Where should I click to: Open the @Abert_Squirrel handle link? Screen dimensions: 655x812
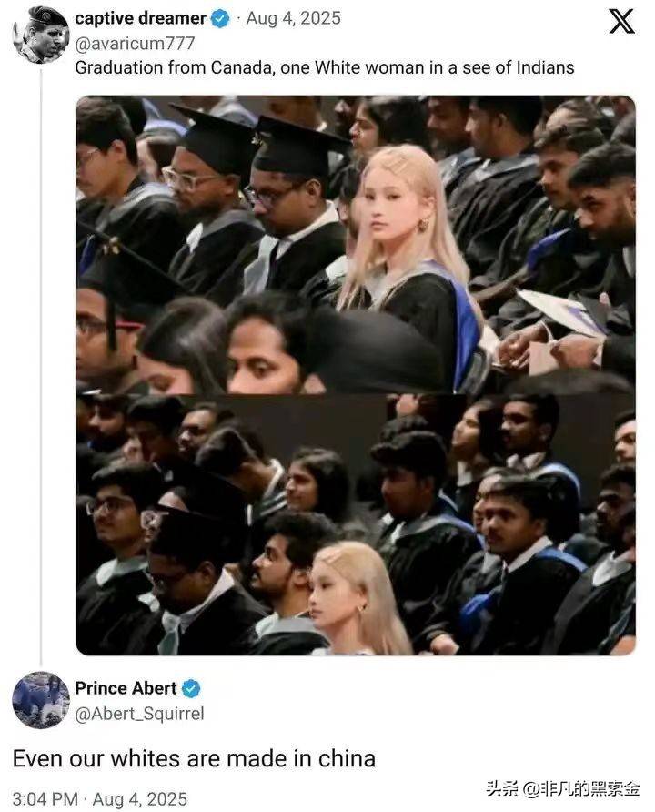(140, 714)
